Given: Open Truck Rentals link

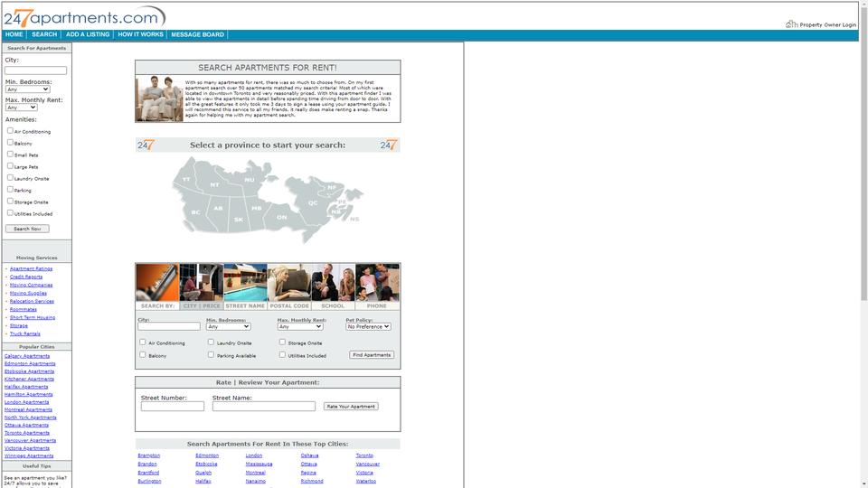Looking at the screenshot, I should (25, 334).
